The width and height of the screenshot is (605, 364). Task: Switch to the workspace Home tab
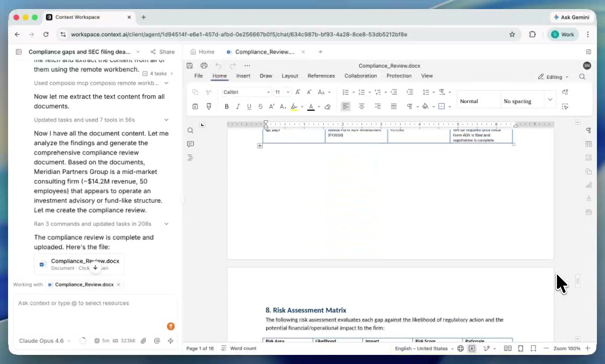(x=202, y=52)
